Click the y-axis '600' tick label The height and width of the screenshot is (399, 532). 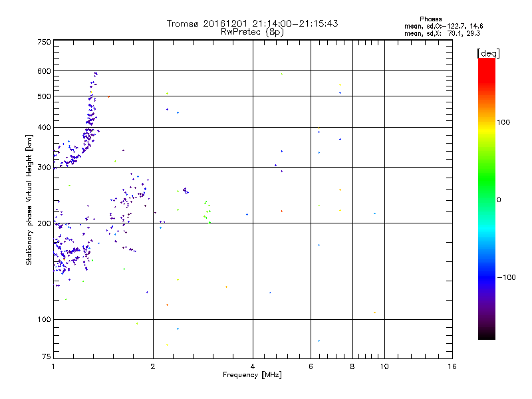(x=44, y=71)
